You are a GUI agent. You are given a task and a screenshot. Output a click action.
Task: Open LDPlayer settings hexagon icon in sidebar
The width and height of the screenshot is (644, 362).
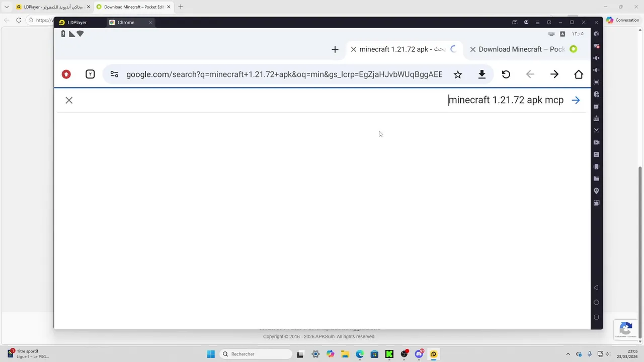[596, 34]
